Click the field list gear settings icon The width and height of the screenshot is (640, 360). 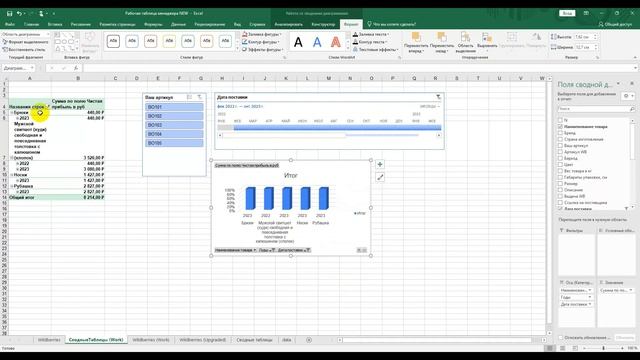pyautogui.click(x=627, y=96)
